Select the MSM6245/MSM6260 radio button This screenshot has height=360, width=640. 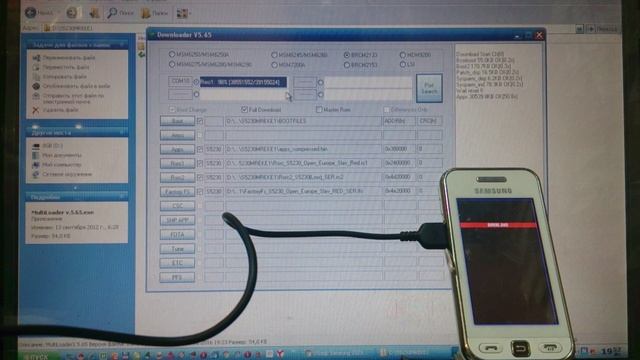(274, 54)
